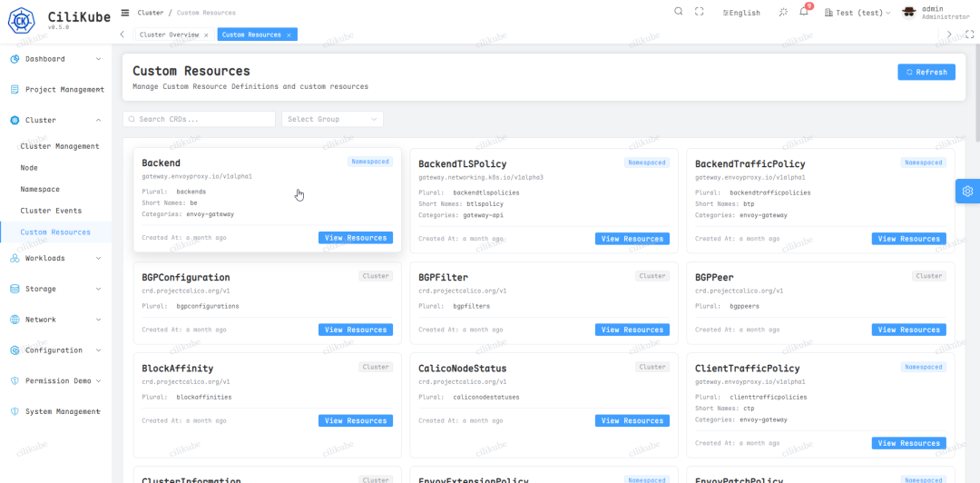Expand the Workloads menu chevron
This screenshot has height=483, width=980.
pos(98,259)
